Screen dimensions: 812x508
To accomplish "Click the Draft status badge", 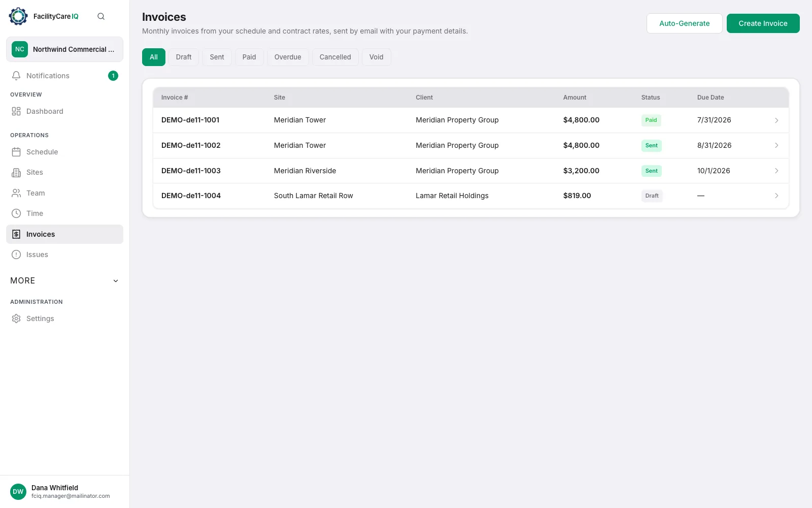I will click(652, 196).
